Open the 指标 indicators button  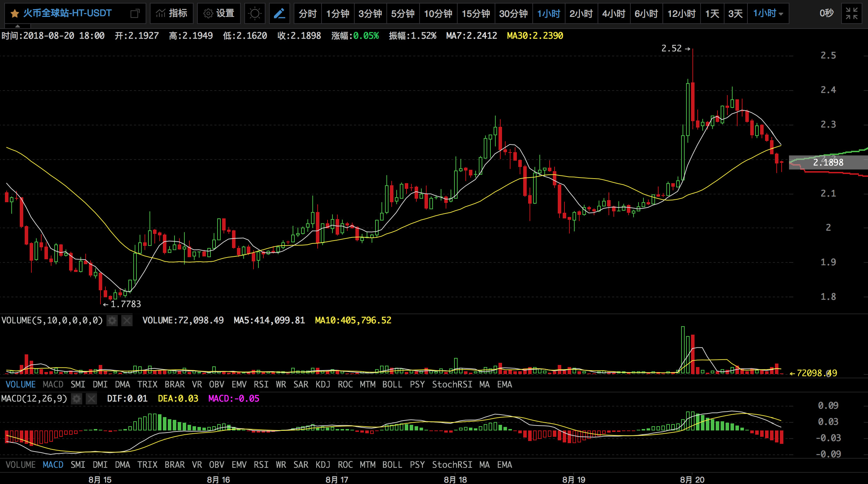pyautogui.click(x=172, y=14)
